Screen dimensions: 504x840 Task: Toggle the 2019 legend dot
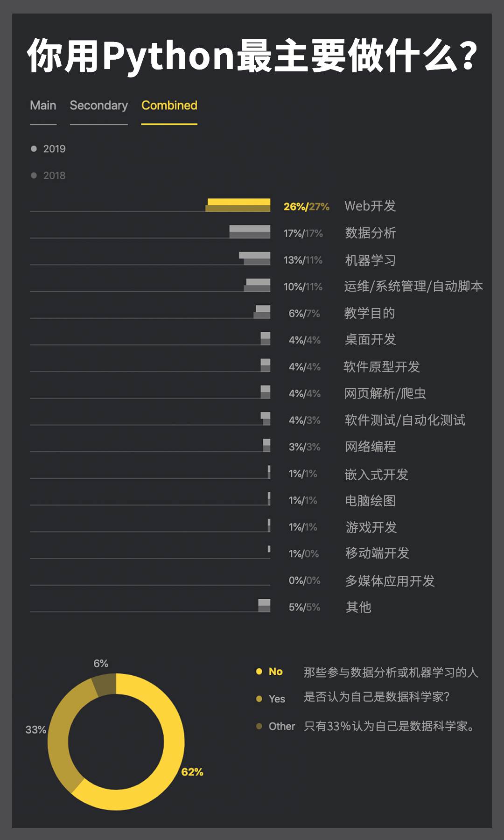click(34, 149)
